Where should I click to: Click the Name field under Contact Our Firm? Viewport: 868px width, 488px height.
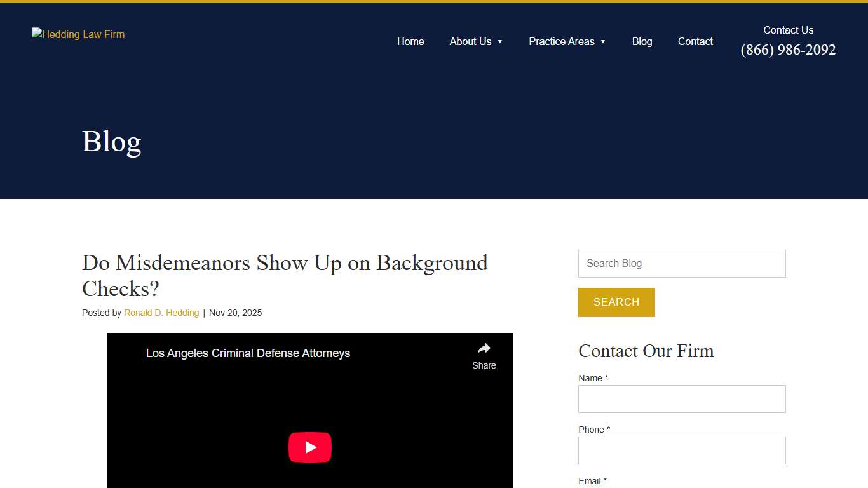click(x=681, y=398)
